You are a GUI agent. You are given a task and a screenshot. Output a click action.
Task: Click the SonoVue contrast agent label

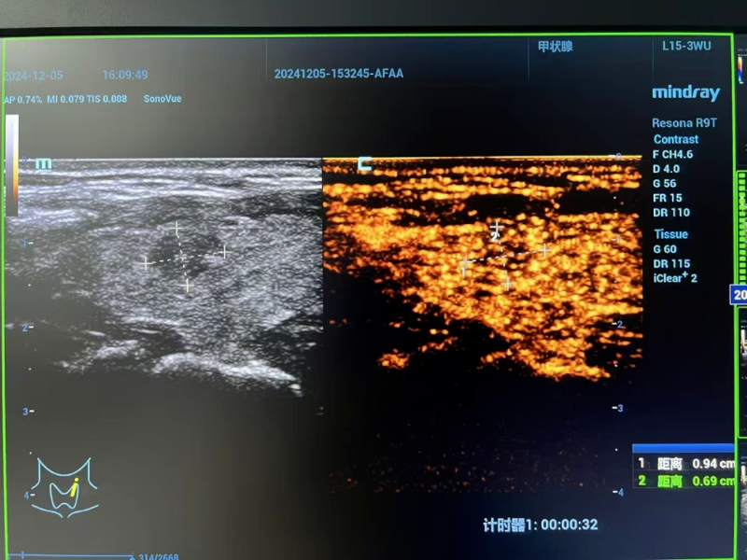point(163,98)
